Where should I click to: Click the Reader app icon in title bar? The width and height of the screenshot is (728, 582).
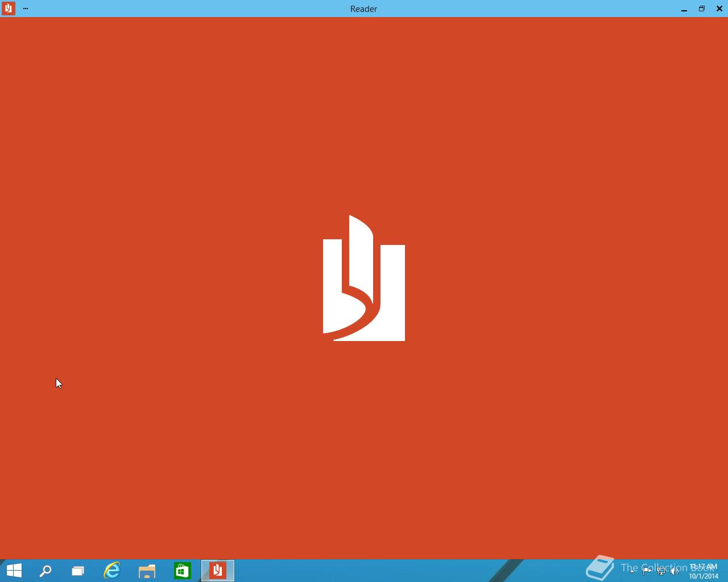pyautogui.click(x=8, y=9)
